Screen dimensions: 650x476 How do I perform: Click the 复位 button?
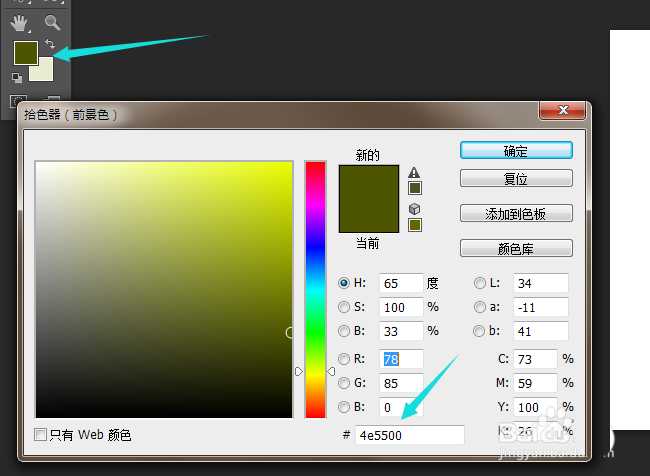516,179
